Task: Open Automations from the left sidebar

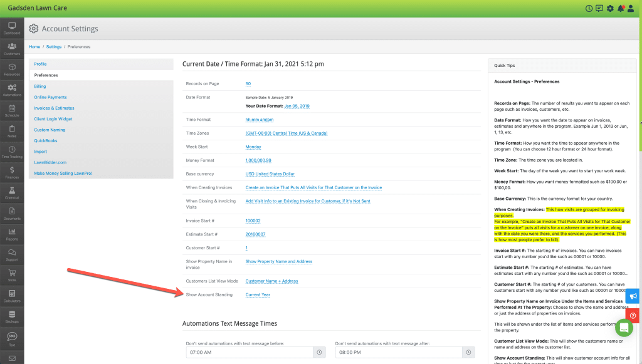Action: (x=12, y=90)
